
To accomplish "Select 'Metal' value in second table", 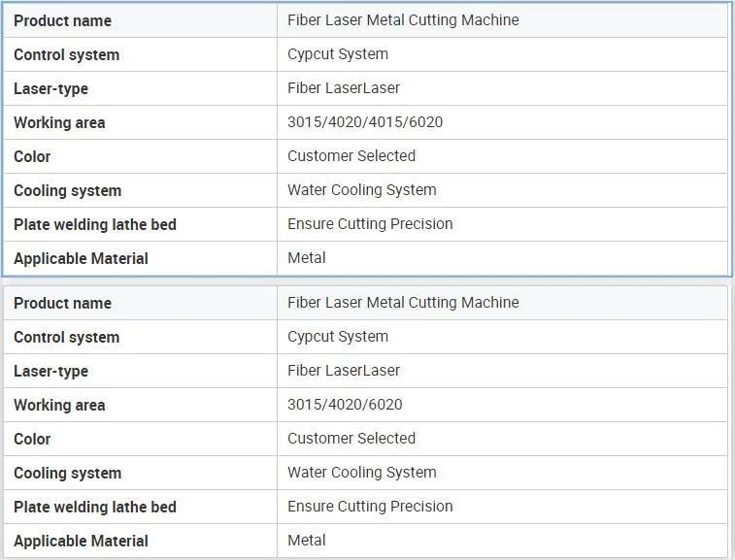I will tap(307, 541).
